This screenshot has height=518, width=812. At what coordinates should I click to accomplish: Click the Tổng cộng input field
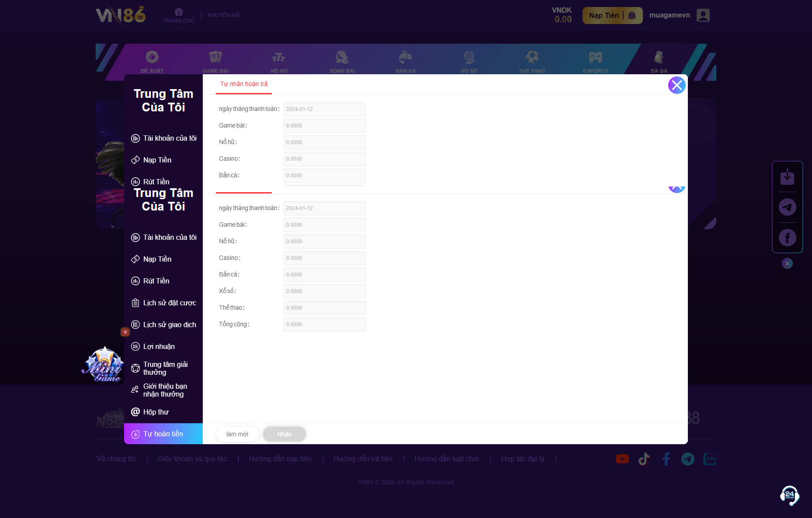tap(324, 324)
